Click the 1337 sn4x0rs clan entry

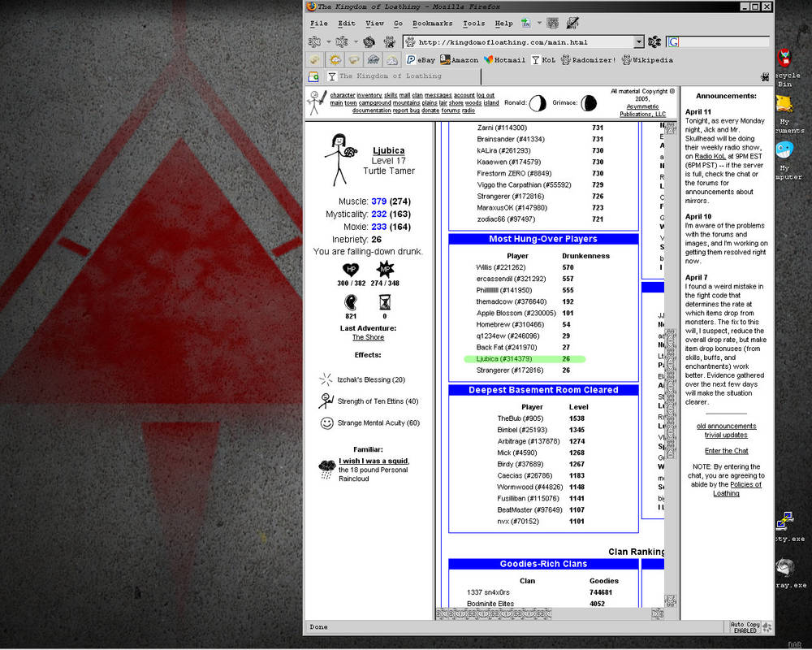(x=488, y=592)
